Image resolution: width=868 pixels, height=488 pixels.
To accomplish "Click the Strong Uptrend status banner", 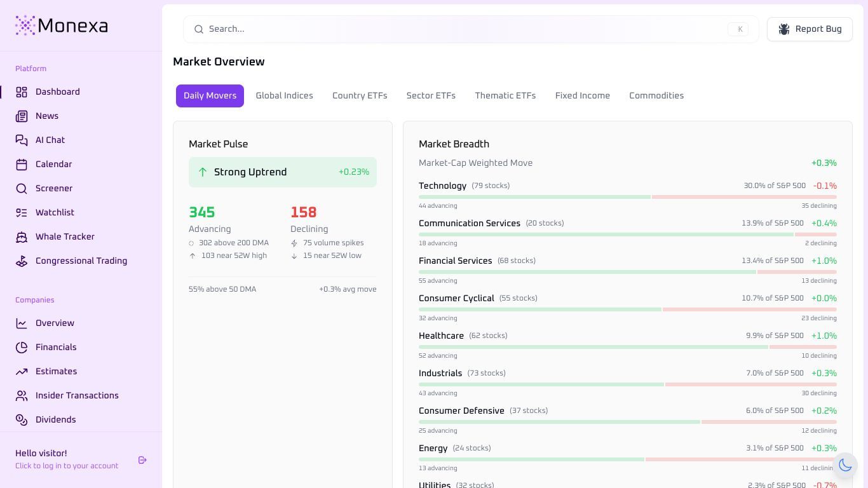I will [x=283, y=172].
